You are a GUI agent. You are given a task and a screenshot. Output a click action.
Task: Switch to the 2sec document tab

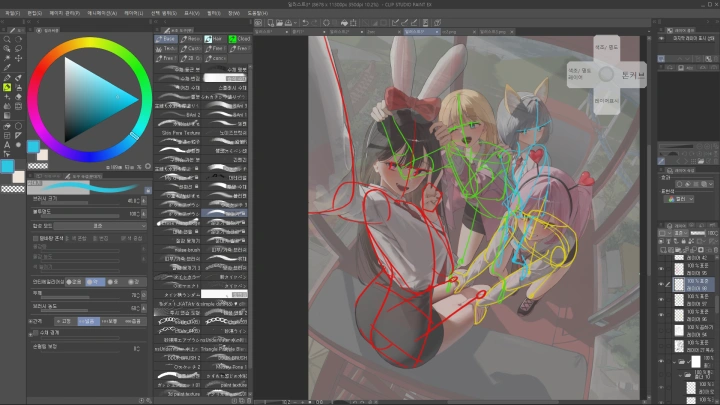coord(371,32)
